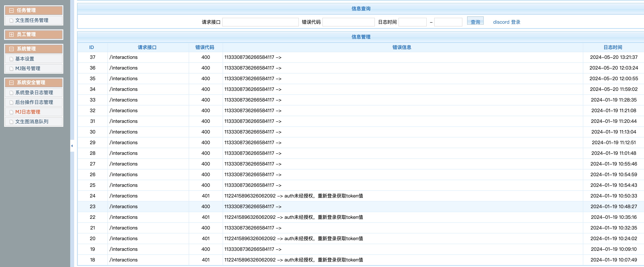Expand the 员工管理 section
The width and height of the screenshot is (644, 267).
click(11, 35)
